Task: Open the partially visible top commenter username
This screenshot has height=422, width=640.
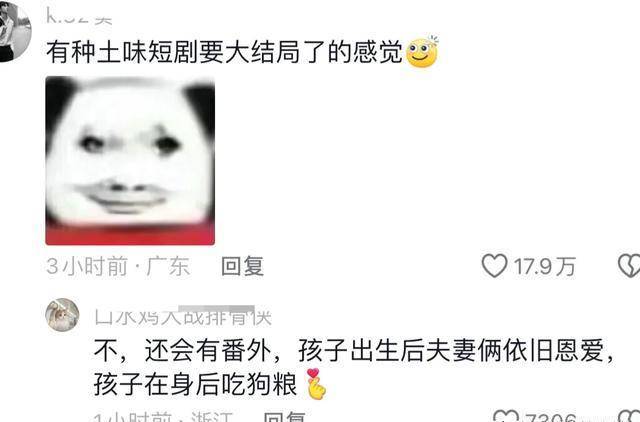Action: click(x=79, y=16)
